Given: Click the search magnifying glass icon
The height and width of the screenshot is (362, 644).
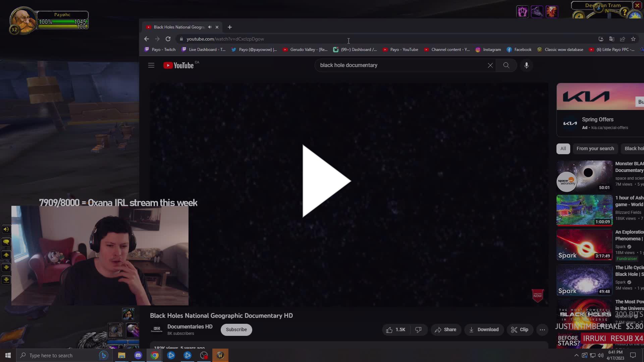Looking at the screenshot, I should pyautogui.click(x=506, y=65).
